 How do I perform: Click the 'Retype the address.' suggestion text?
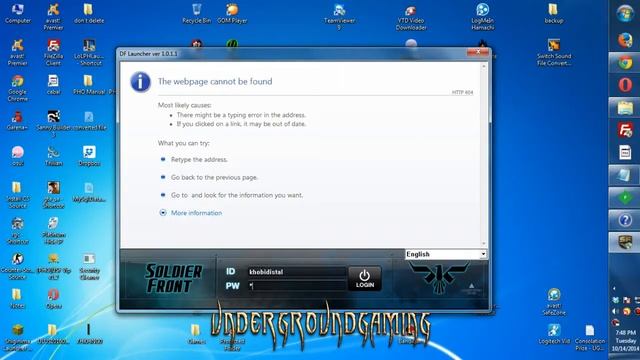tap(199, 160)
